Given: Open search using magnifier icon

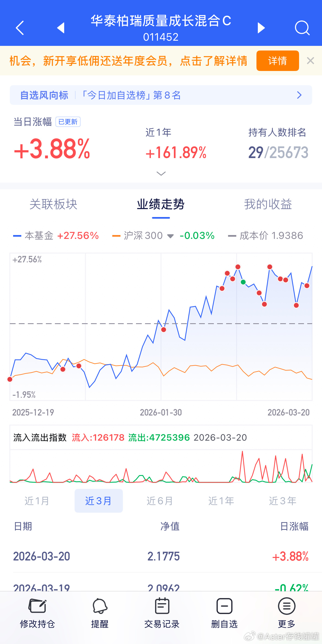Looking at the screenshot, I should click(302, 28).
